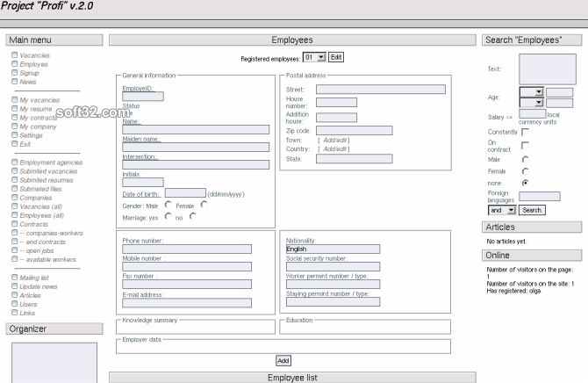Click the icon beside Vacancies in Main menu
The image size is (588, 383).
click(x=15, y=55)
